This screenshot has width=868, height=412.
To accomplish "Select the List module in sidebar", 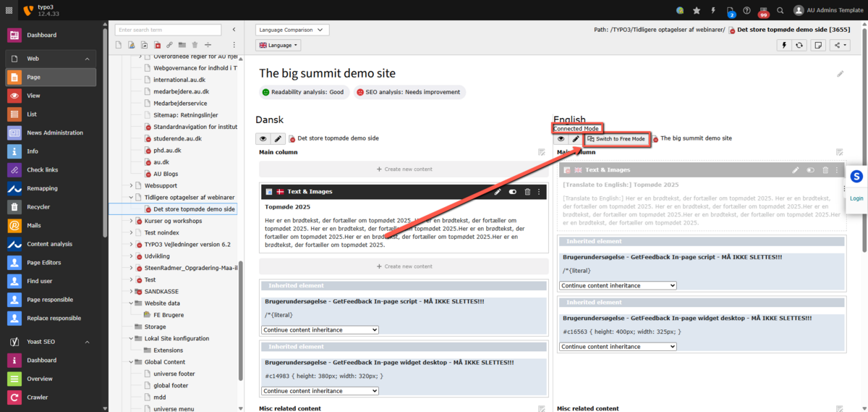I will point(32,114).
